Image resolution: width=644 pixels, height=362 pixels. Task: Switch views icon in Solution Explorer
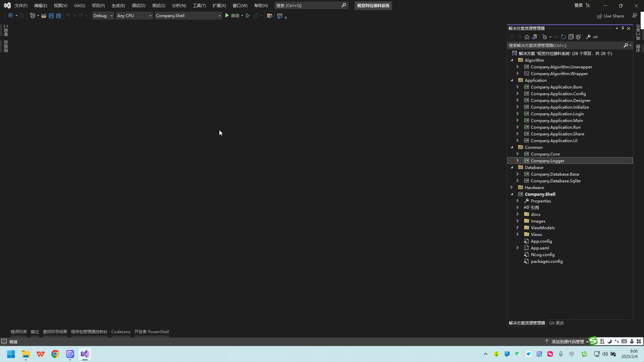coord(534,37)
